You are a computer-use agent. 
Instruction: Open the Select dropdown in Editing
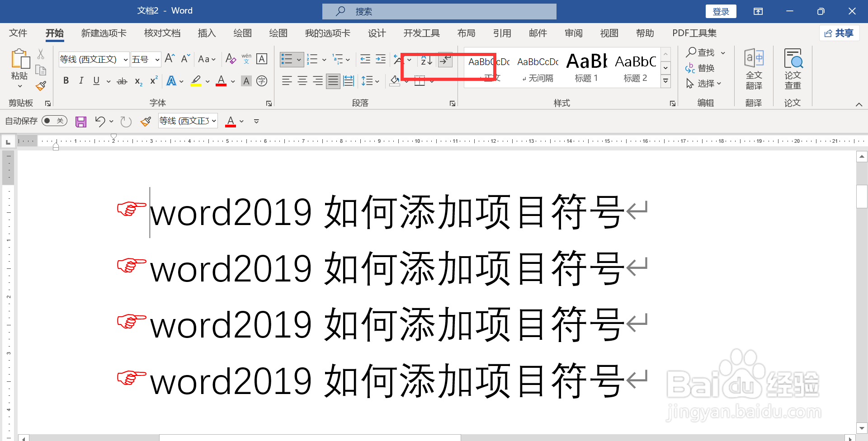[x=703, y=84]
